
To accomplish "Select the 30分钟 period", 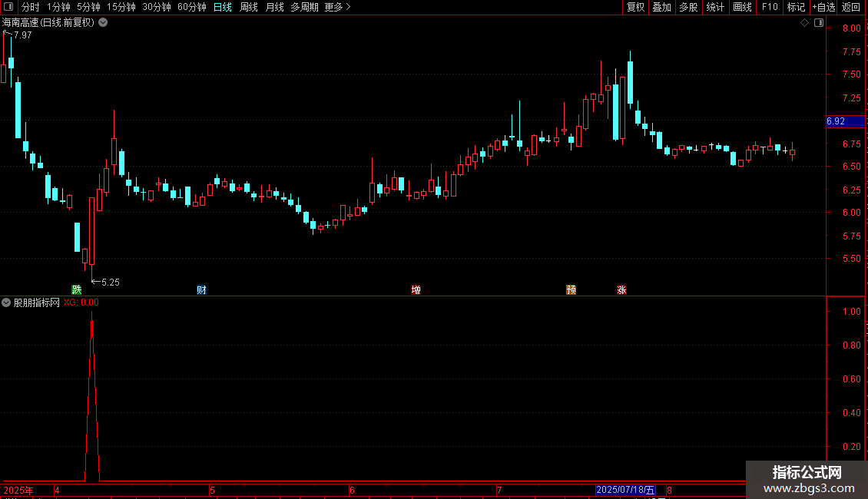I will pyautogui.click(x=156, y=7).
